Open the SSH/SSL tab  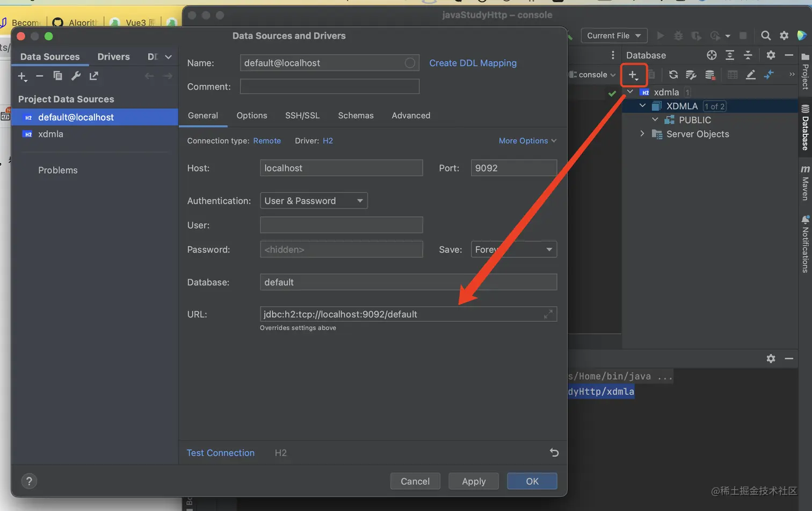coord(302,116)
